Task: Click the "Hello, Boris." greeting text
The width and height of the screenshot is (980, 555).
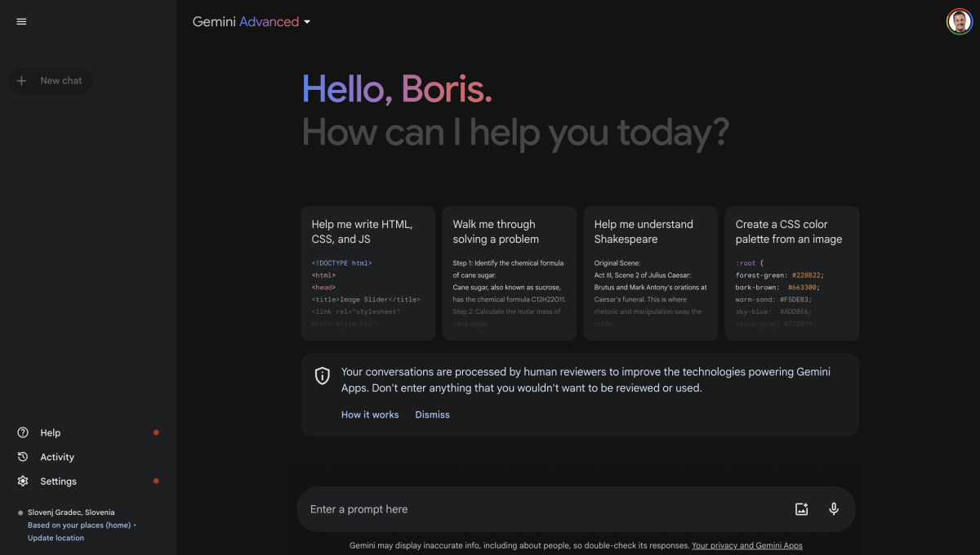Action: [397, 89]
